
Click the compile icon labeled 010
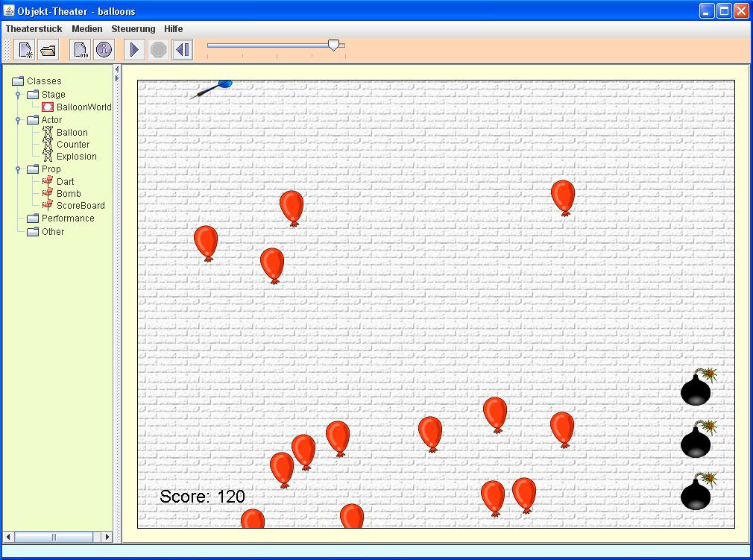tap(80, 50)
